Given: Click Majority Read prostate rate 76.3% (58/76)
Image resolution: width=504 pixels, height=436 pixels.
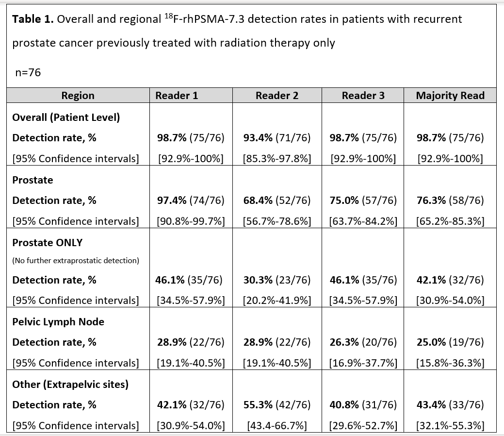Looking at the screenshot, I should [450, 201].
